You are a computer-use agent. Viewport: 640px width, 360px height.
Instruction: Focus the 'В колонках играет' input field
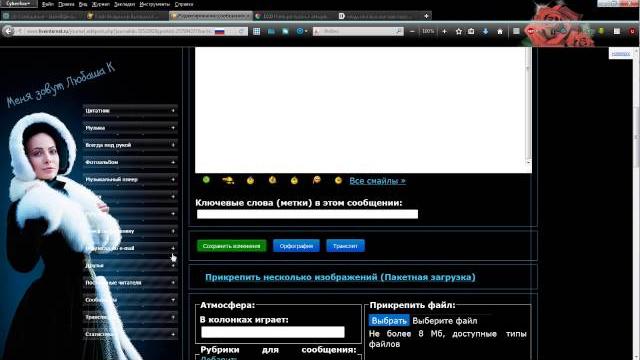pos(273,332)
